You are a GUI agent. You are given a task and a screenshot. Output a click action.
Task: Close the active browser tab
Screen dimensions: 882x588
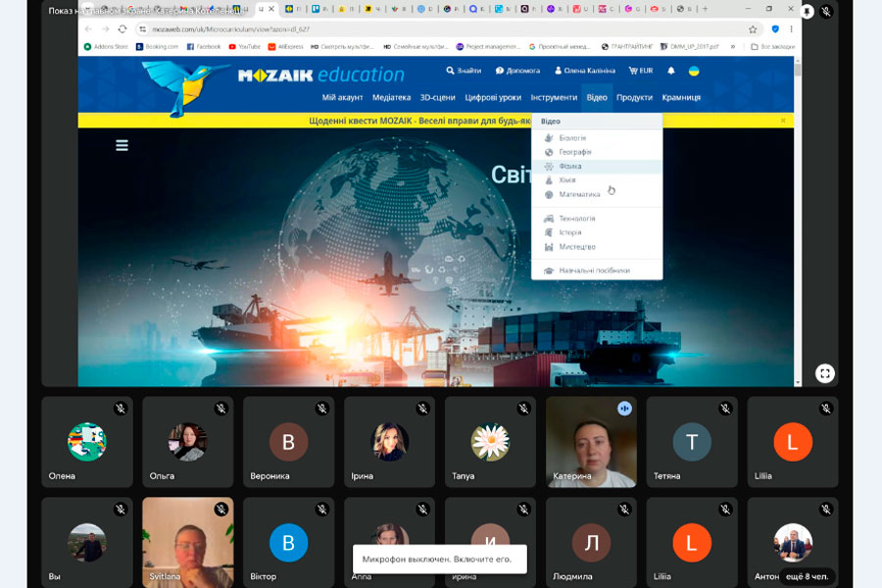(271, 9)
